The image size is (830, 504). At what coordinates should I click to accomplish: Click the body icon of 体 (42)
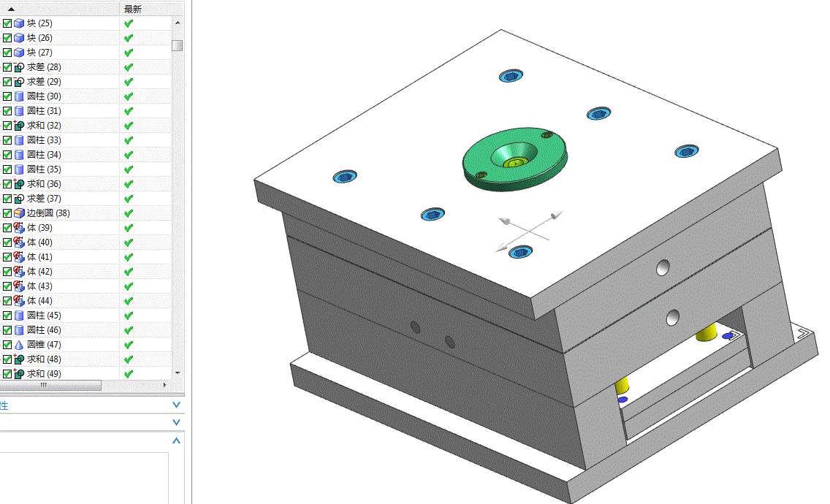[19, 272]
